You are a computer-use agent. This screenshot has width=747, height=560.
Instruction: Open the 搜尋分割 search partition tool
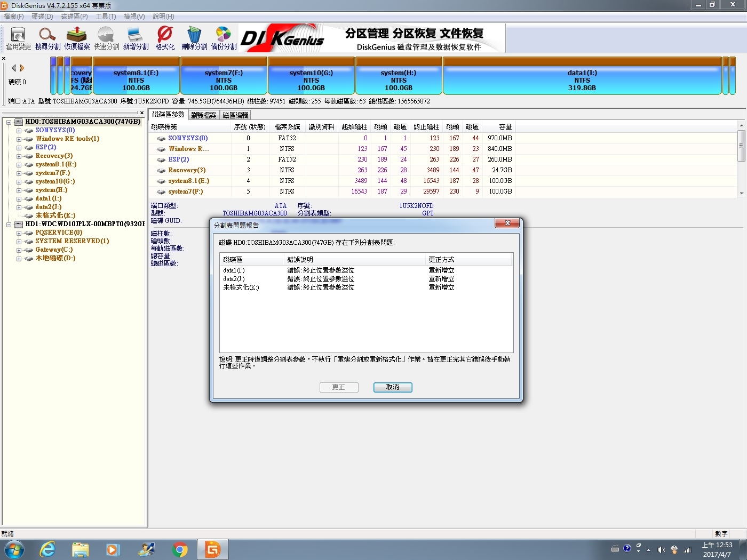(47, 38)
